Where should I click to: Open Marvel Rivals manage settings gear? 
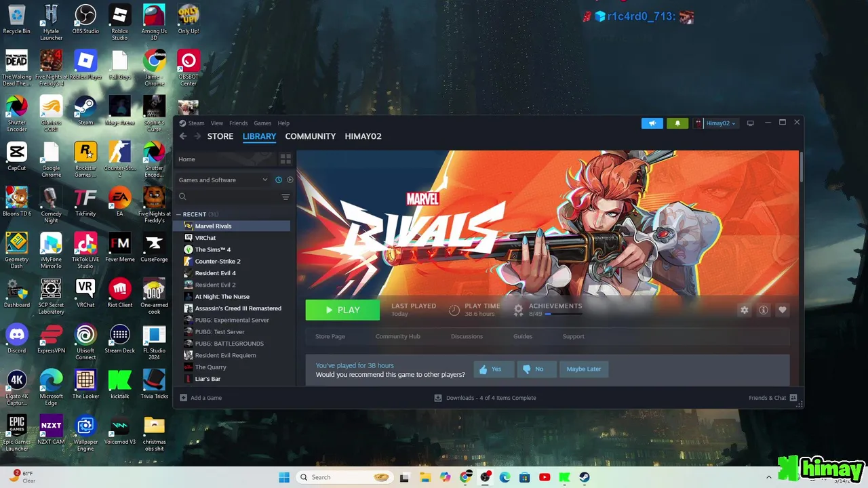744,310
